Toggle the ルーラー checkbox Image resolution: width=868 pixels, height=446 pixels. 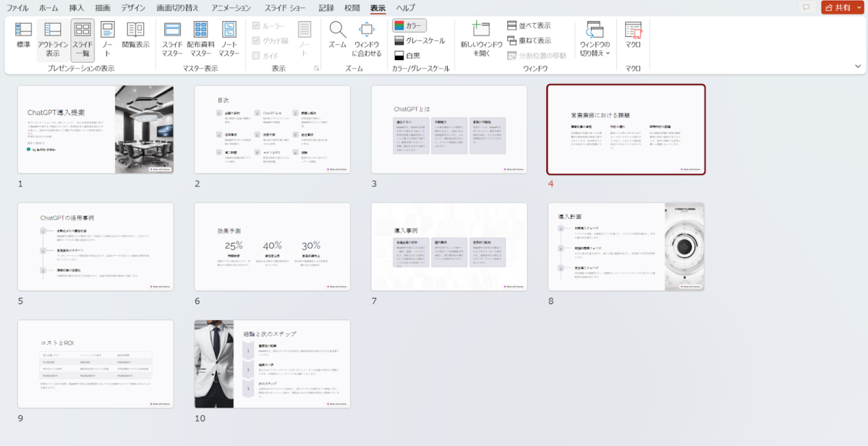(256, 26)
